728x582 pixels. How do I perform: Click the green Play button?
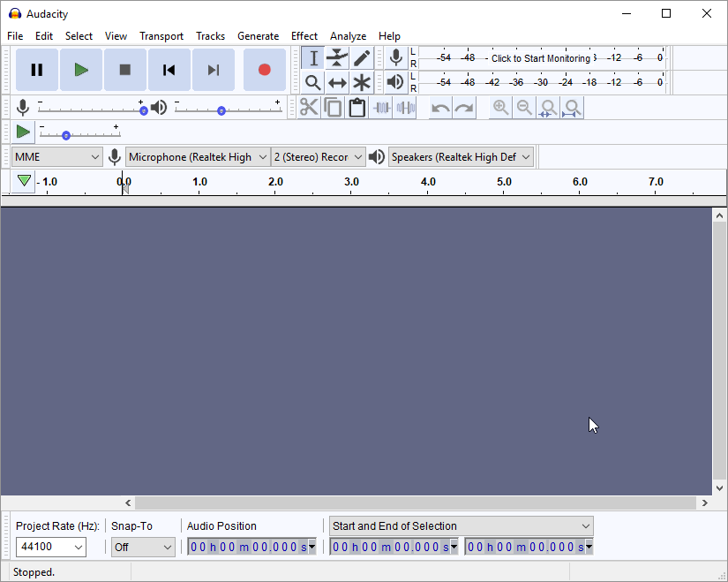(x=81, y=70)
